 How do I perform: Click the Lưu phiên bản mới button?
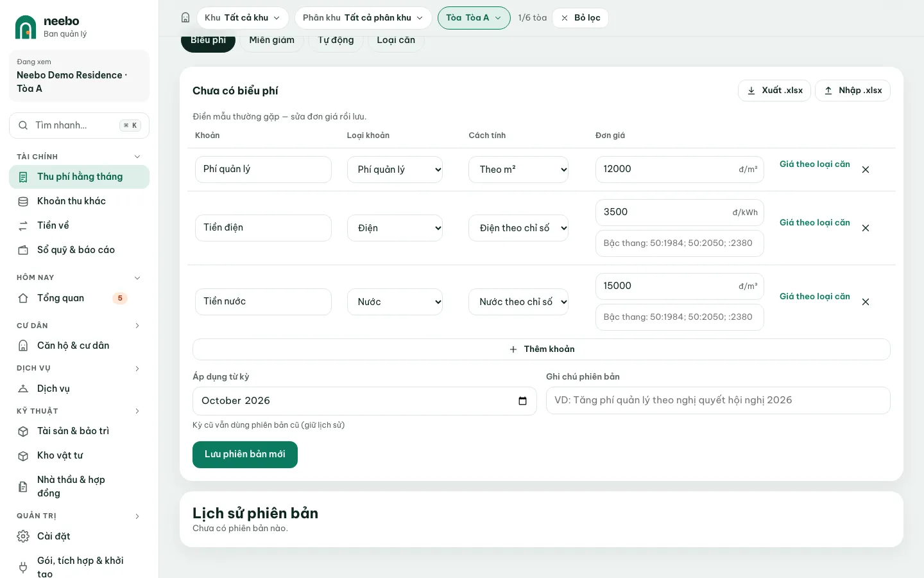(x=245, y=455)
